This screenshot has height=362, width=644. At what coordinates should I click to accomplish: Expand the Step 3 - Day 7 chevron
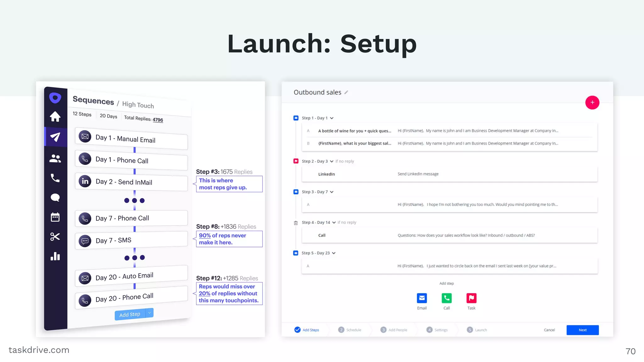click(x=332, y=192)
